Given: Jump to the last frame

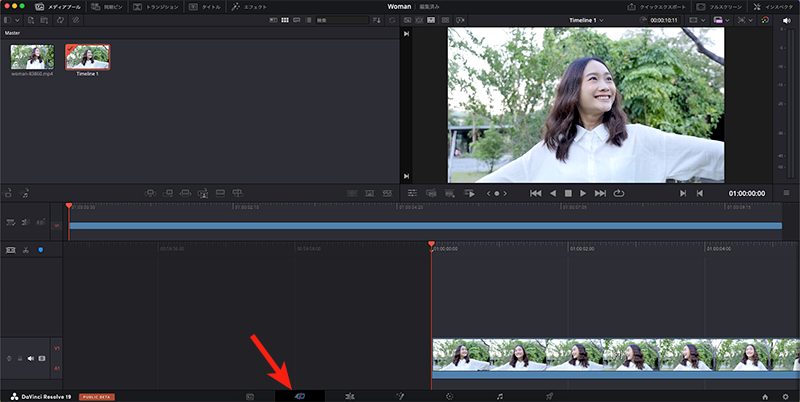Looking at the screenshot, I should click(601, 193).
